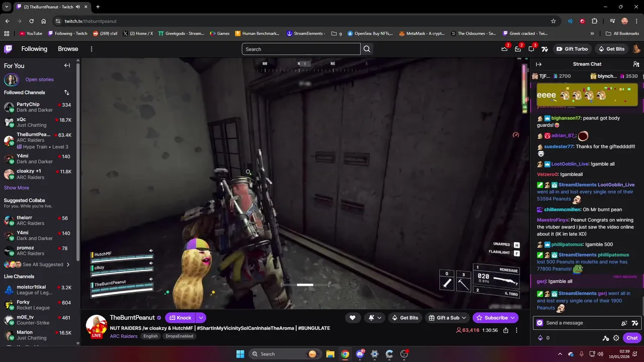Open stream options three-dot menu near the timer
This screenshot has height=362, width=644.
[x=516, y=330]
